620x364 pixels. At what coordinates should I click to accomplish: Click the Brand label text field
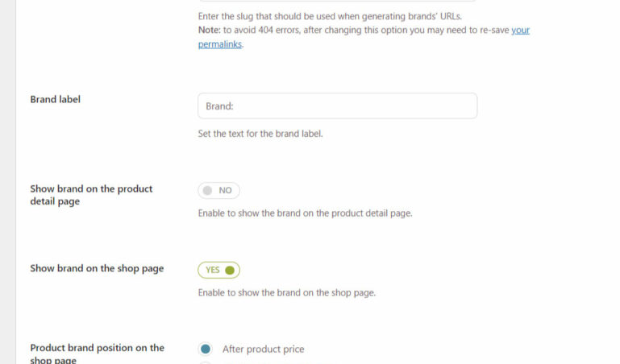click(x=337, y=105)
